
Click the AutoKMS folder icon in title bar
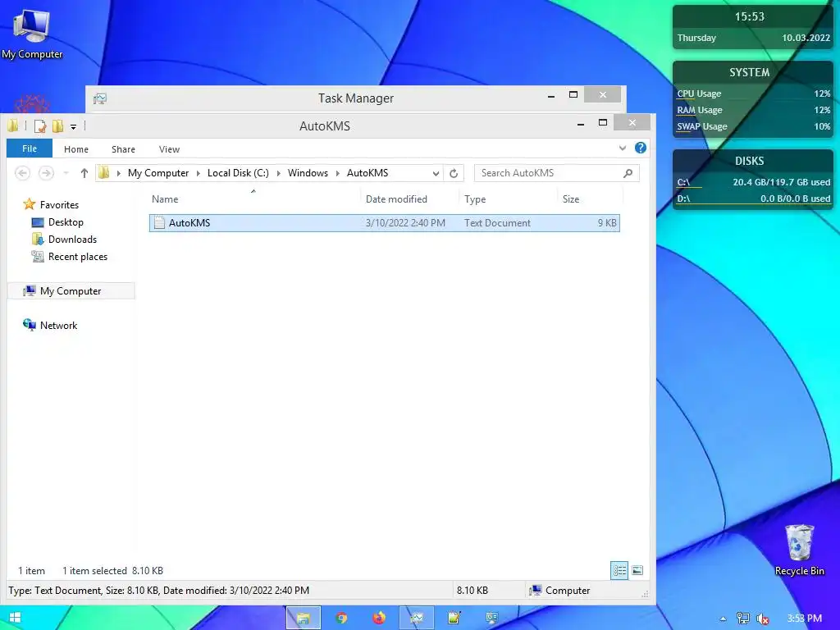[x=13, y=126]
